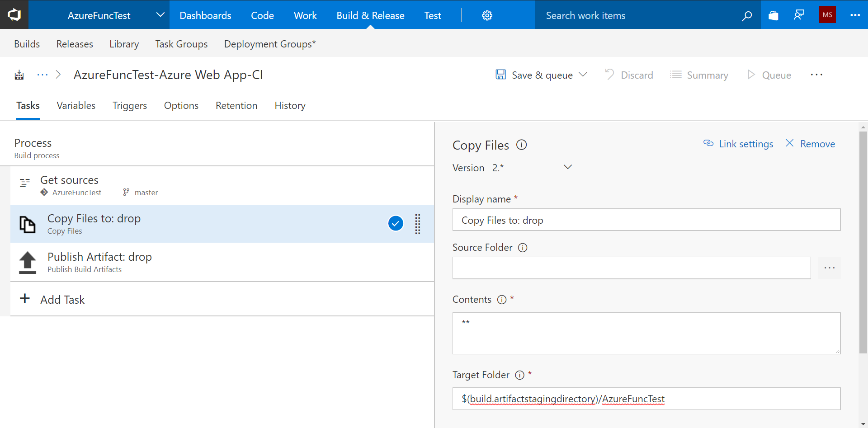Click the feedback person icon
868x428 pixels.
[799, 15]
